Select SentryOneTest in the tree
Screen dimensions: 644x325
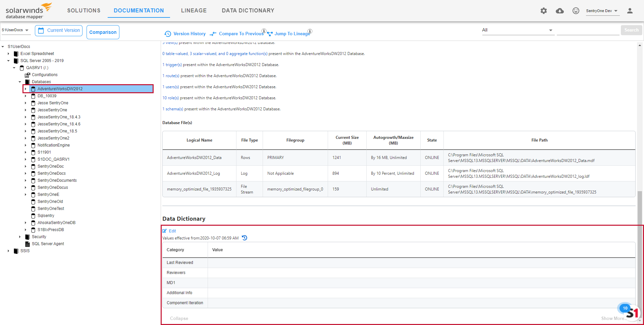pos(51,209)
